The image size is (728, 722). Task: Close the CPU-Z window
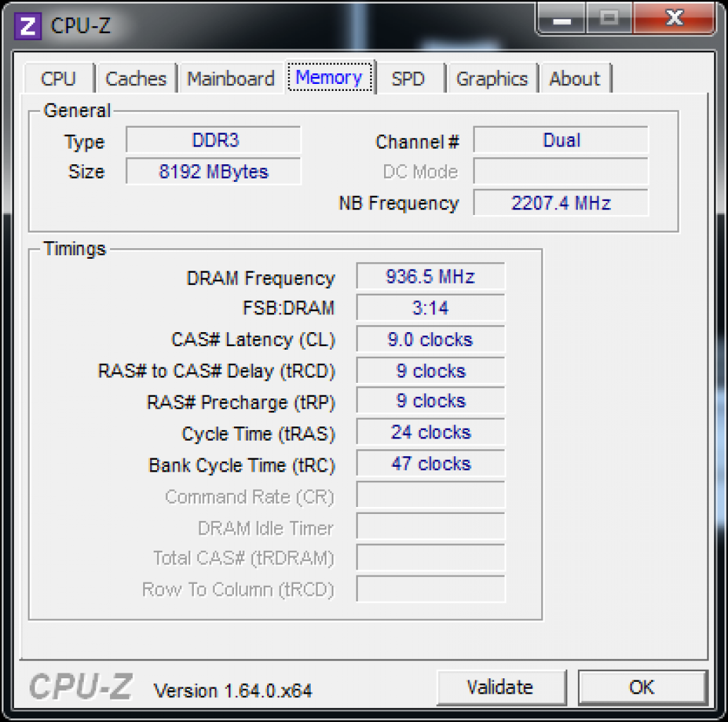674,18
